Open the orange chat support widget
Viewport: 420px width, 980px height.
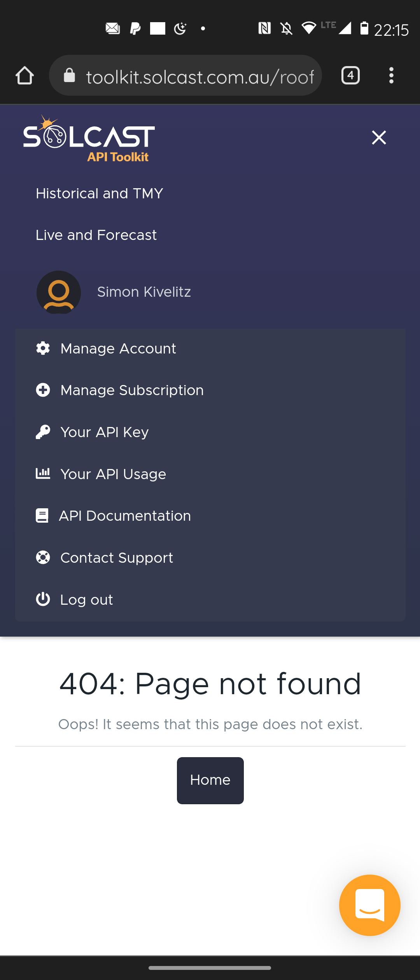click(x=369, y=905)
